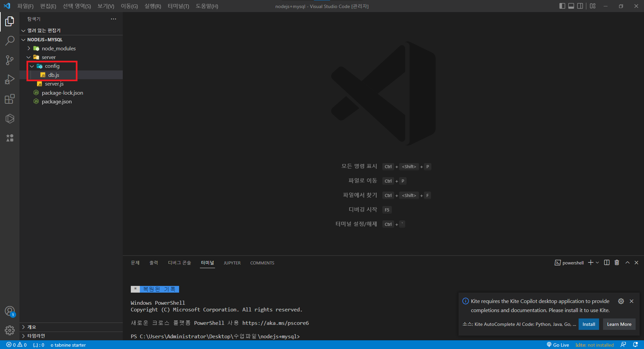644x349 pixels.
Task: Switch to the COMMENTS panel tab
Action: pyautogui.click(x=262, y=263)
